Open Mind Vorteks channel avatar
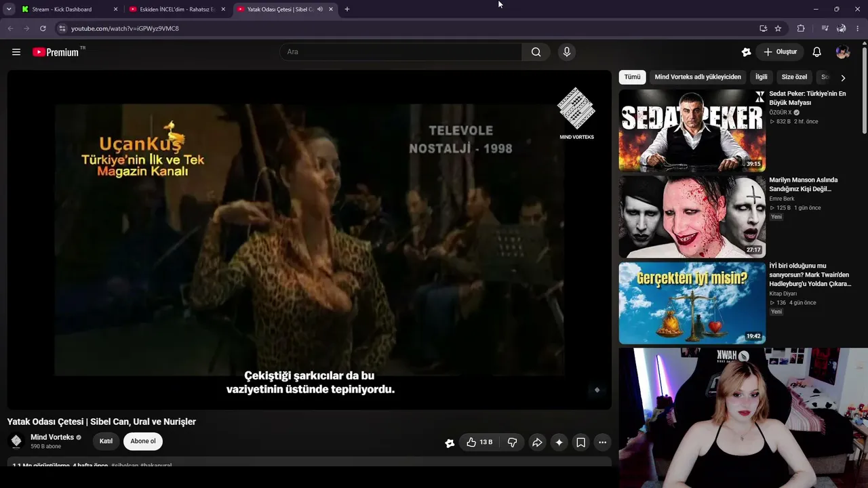This screenshot has height=488, width=868. (16, 441)
